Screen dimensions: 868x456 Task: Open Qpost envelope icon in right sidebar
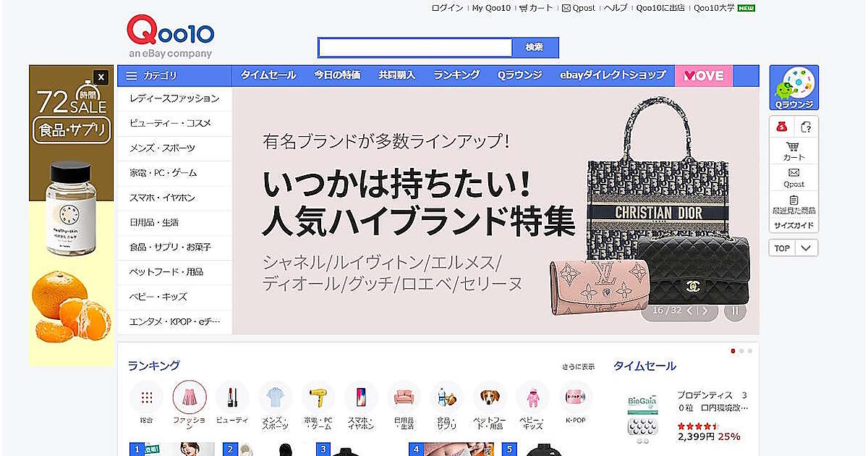click(793, 174)
